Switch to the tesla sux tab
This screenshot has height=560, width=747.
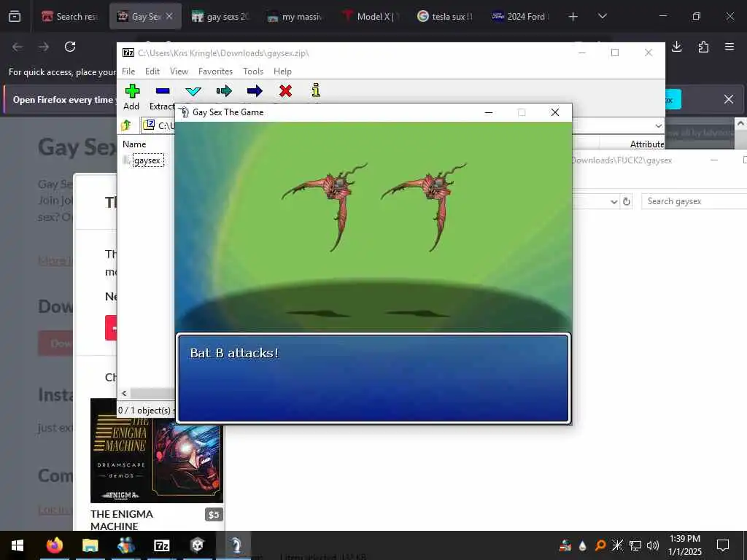tap(445, 16)
